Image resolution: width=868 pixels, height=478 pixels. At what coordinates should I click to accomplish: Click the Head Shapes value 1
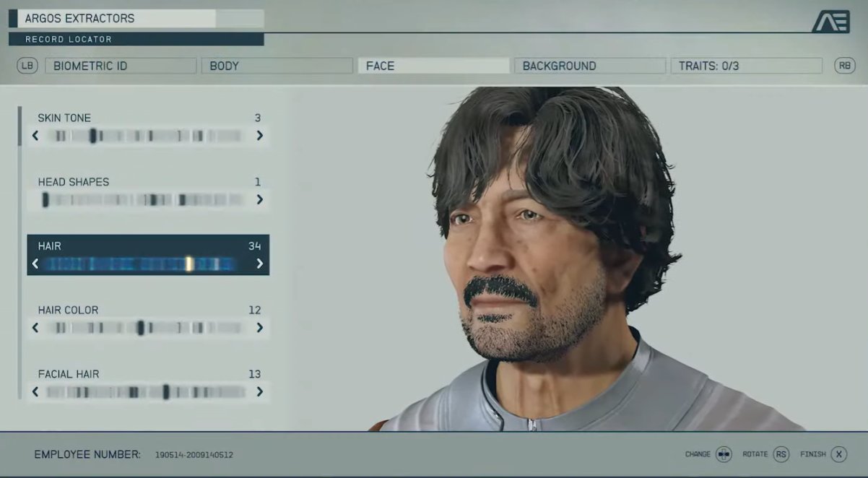(x=258, y=182)
